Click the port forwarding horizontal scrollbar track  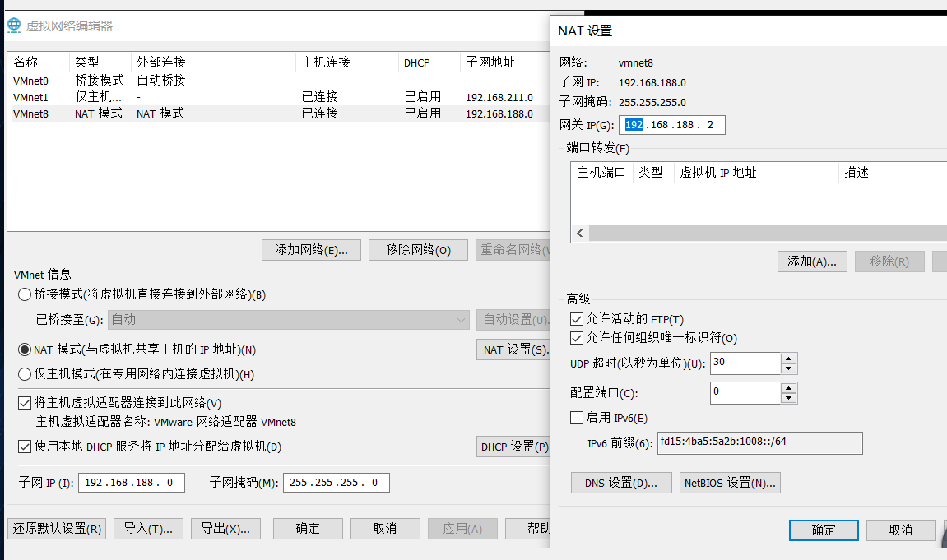[768, 234]
